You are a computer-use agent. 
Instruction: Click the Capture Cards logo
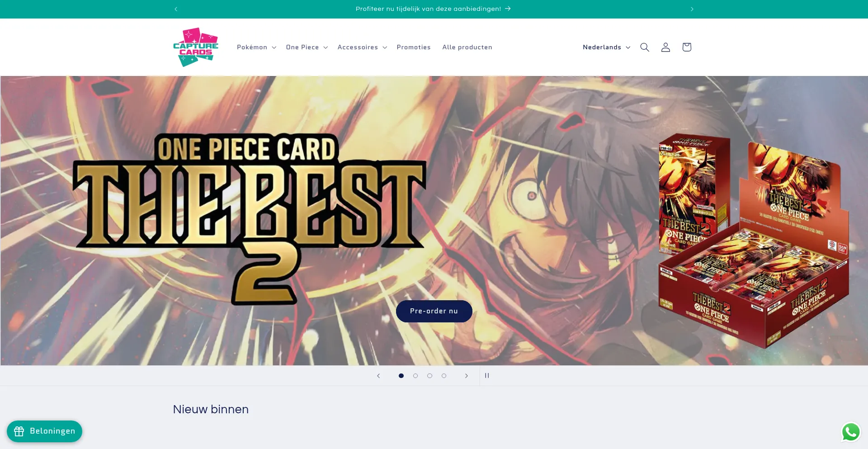tap(196, 47)
